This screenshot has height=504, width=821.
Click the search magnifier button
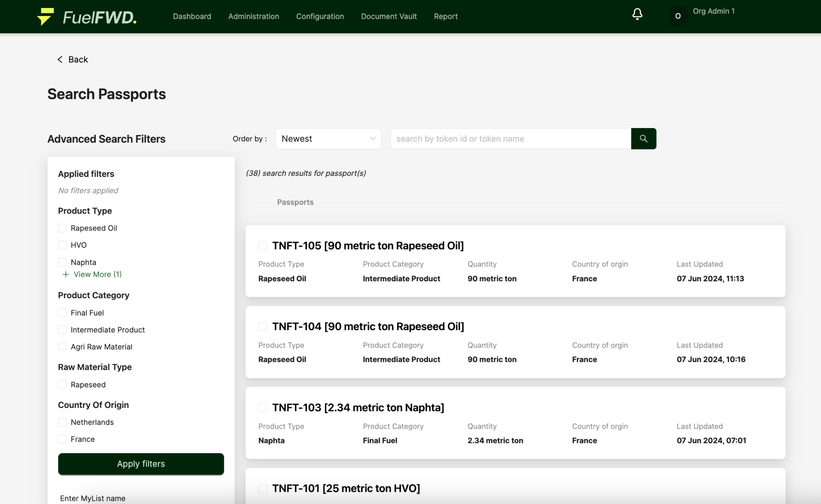(x=643, y=139)
